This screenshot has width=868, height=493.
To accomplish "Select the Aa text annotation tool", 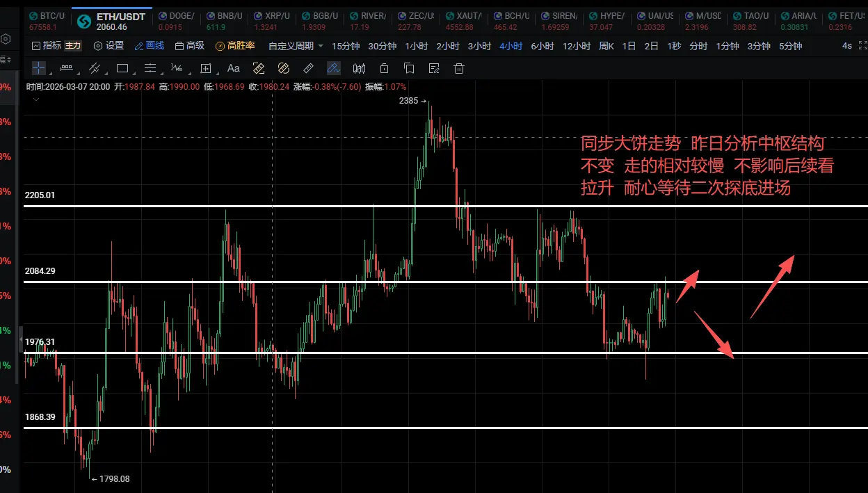I will pyautogui.click(x=234, y=68).
